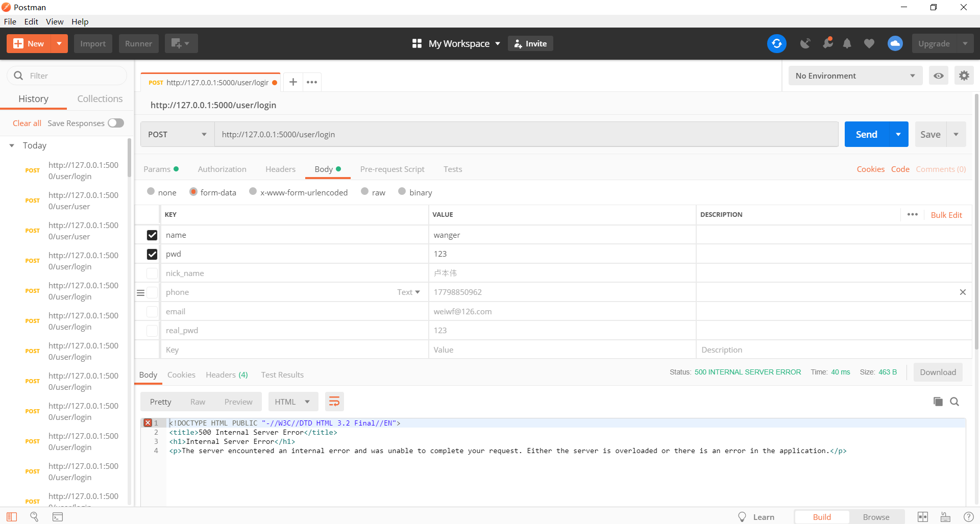
Task: Open table column options three dots
Action: tap(913, 214)
